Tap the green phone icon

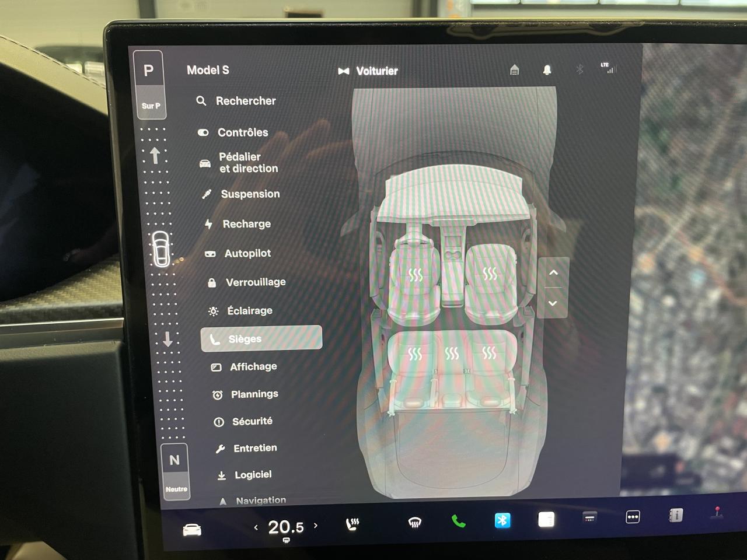[458, 521]
